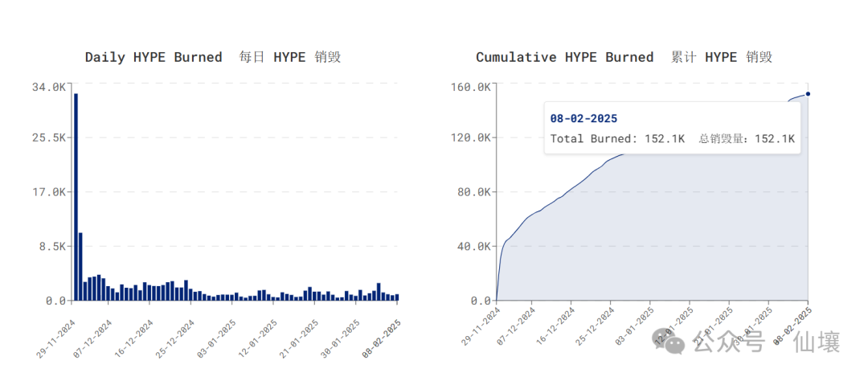Click the "Cumulative HYPE Burned" chart title
Image resolution: width=868 pixels, height=377 pixels.
click(x=564, y=57)
